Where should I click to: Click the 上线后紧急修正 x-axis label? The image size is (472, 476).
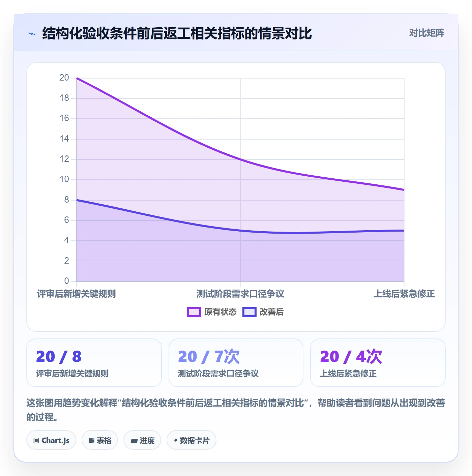(404, 294)
